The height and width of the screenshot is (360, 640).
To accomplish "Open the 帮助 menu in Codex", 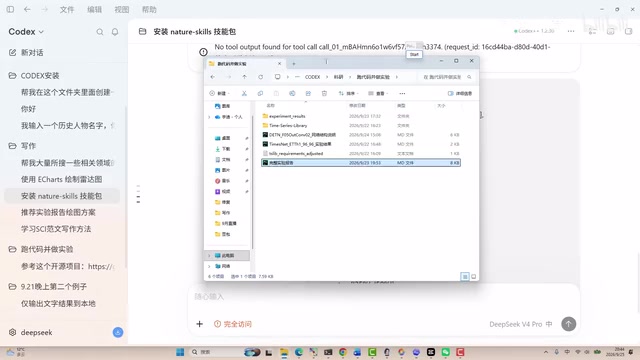I will [149, 9].
